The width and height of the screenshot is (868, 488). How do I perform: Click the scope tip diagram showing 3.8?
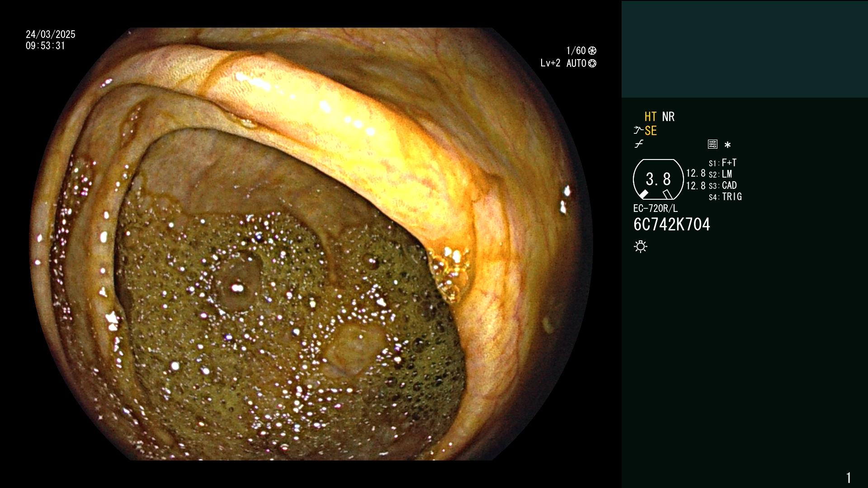pyautogui.click(x=658, y=179)
